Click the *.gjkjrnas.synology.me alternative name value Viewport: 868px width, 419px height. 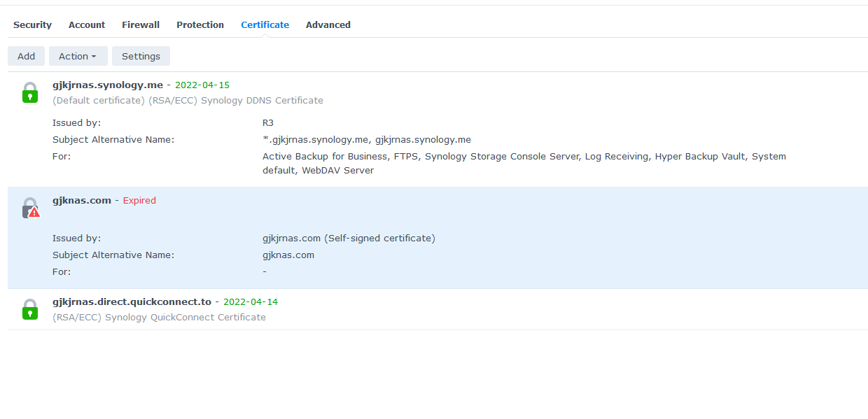click(367, 139)
